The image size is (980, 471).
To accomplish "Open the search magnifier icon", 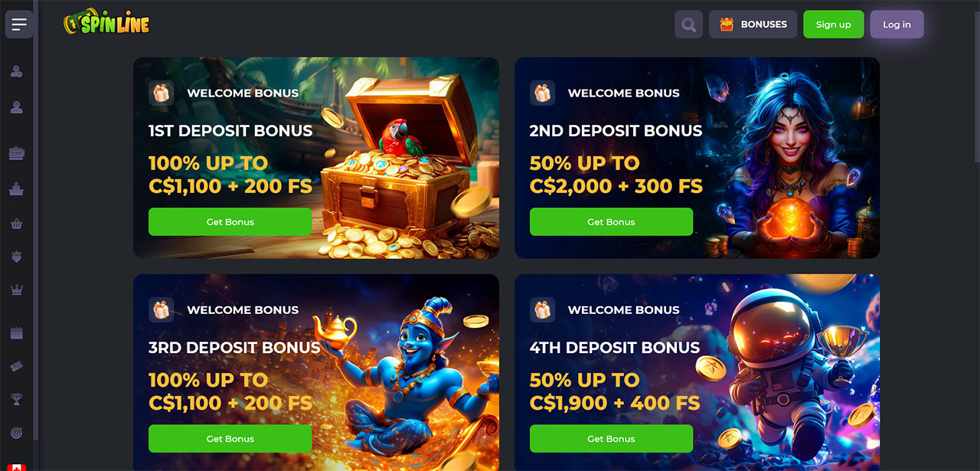I will (x=688, y=25).
